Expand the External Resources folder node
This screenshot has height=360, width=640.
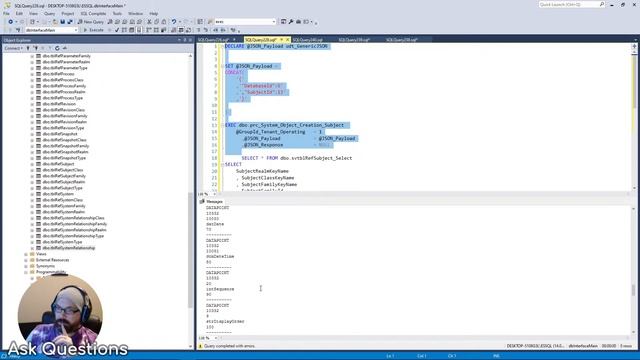[x=26, y=260]
